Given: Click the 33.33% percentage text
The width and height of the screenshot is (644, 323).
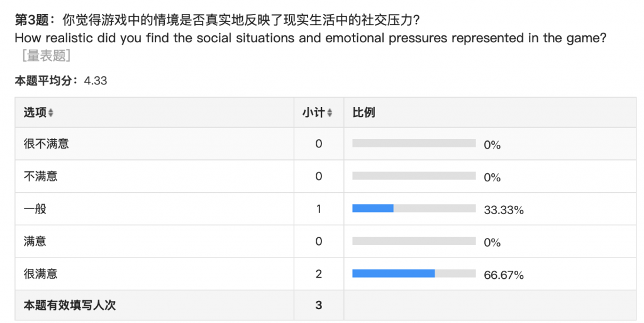Looking at the screenshot, I should tap(504, 210).
